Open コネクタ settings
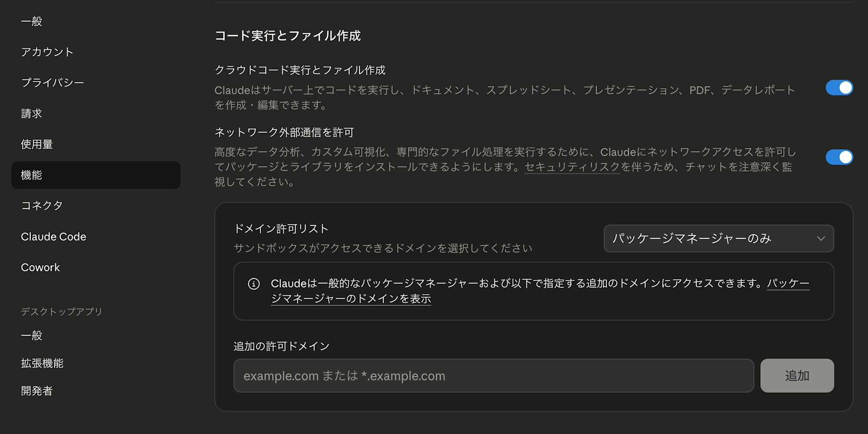 click(x=42, y=206)
